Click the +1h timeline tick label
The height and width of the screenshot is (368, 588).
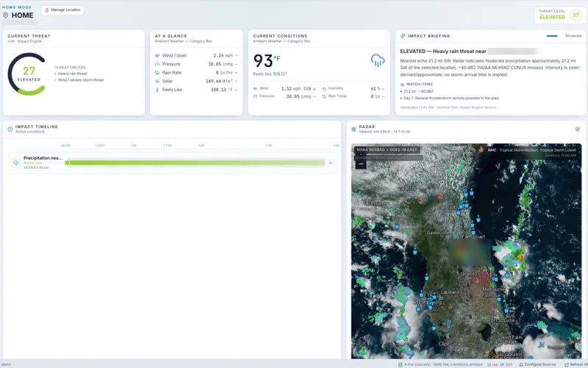click(x=134, y=145)
